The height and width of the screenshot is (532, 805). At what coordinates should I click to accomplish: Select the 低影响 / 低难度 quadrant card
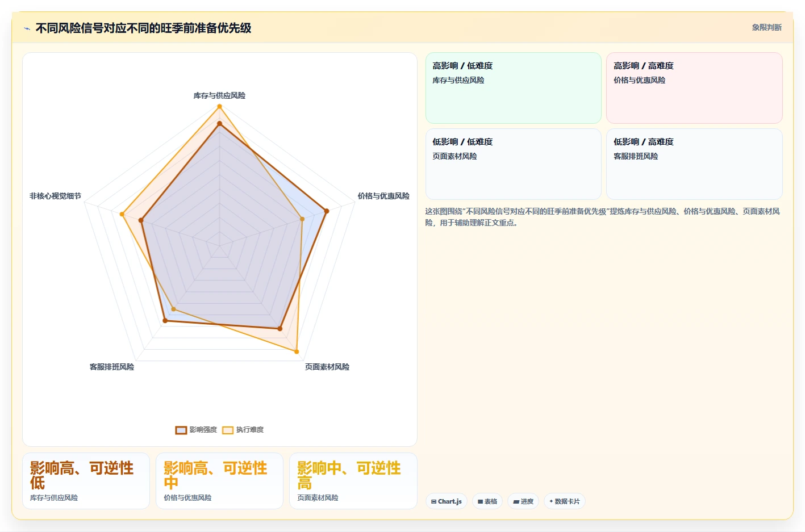pyautogui.click(x=514, y=164)
